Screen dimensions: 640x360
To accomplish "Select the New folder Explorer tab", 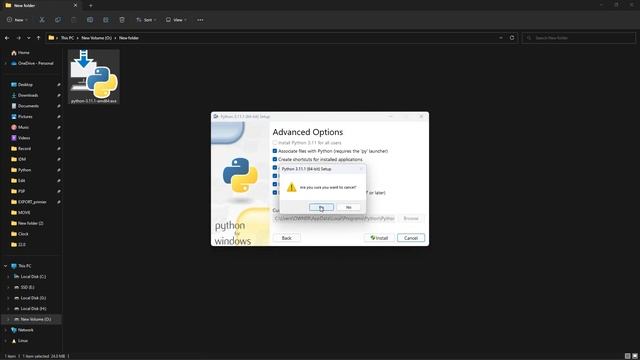I will pos(41,5).
